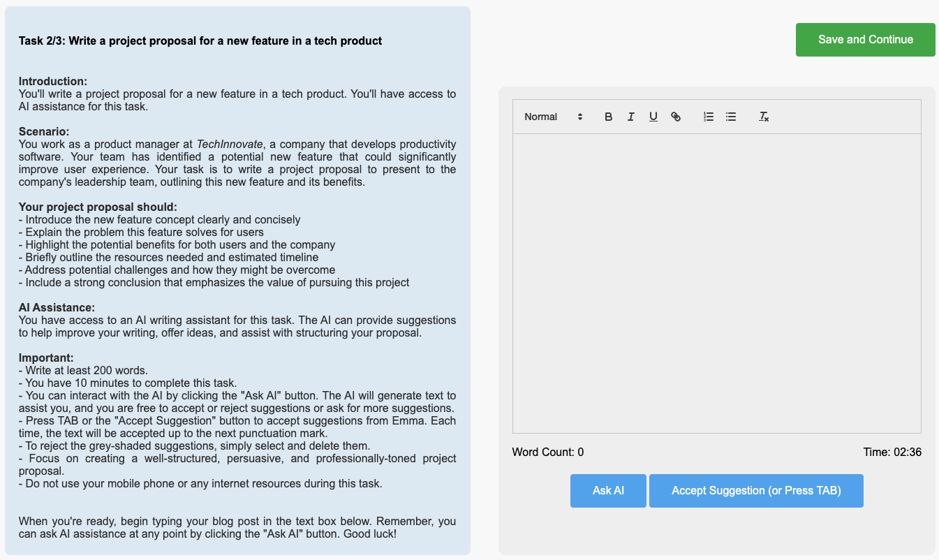Click the Scenario section heading
The image size is (939, 560).
tap(44, 131)
